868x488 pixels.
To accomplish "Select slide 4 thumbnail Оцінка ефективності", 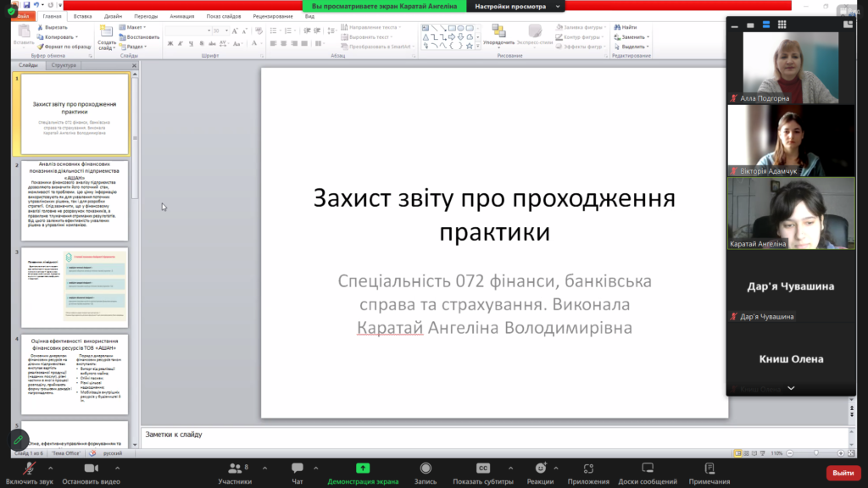I will 75,374.
